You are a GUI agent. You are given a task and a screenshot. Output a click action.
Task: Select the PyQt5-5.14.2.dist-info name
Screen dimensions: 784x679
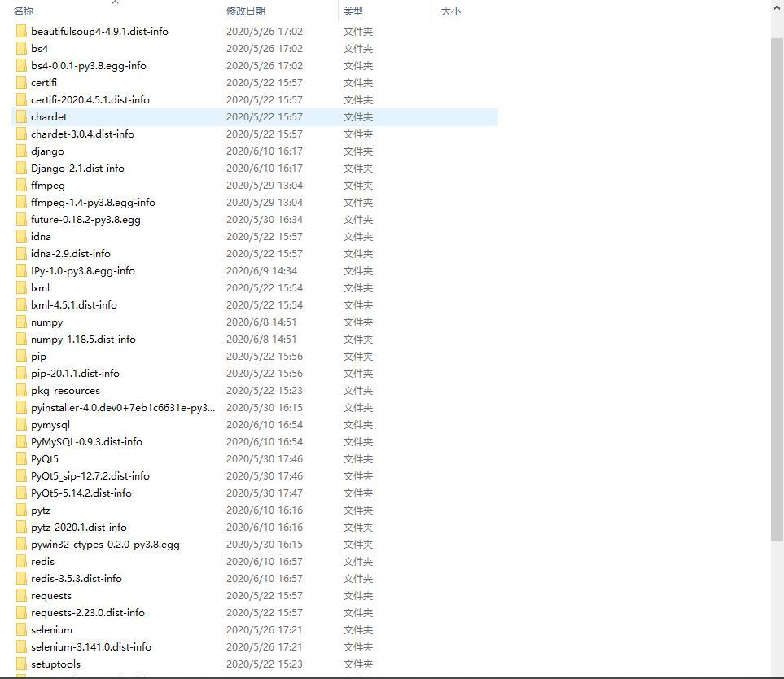coord(81,493)
